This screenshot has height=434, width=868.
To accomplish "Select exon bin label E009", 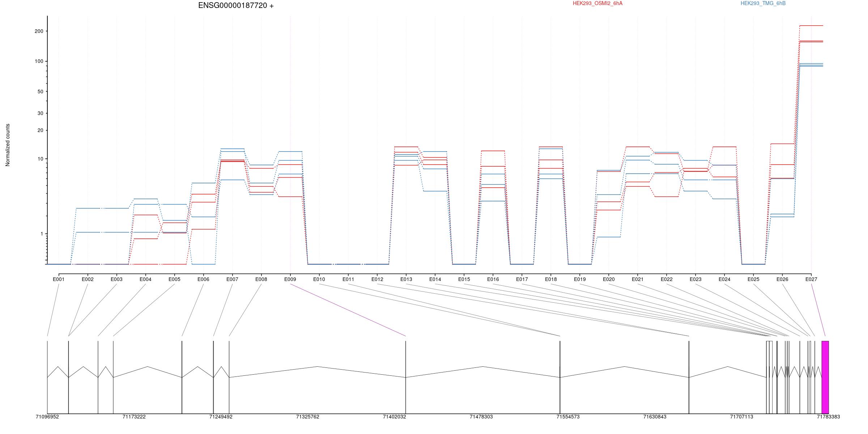I will pos(290,279).
